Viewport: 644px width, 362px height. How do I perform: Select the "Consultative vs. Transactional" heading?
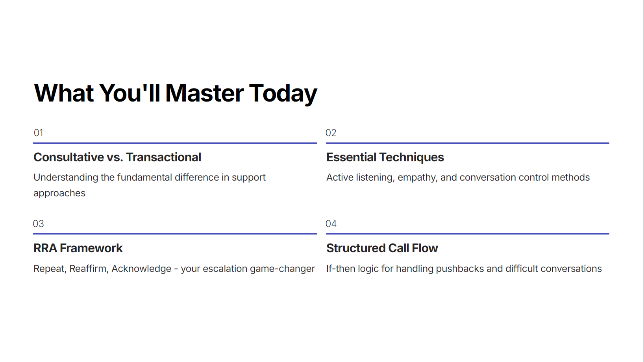pos(117,157)
